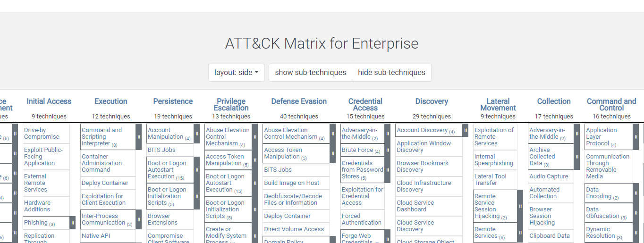This screenshot has height=243, width=644.
Task: Open Audio Capture technique
Action: click(549, 176)
